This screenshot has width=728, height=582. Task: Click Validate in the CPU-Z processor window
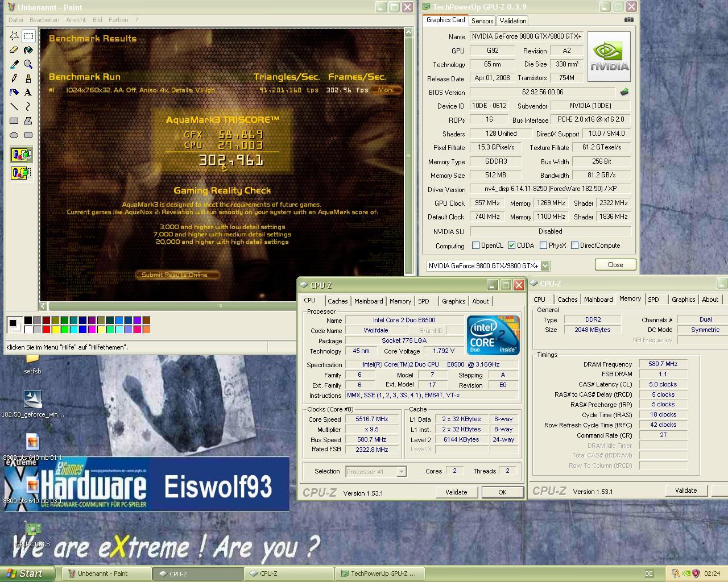(x=456, y=492)
